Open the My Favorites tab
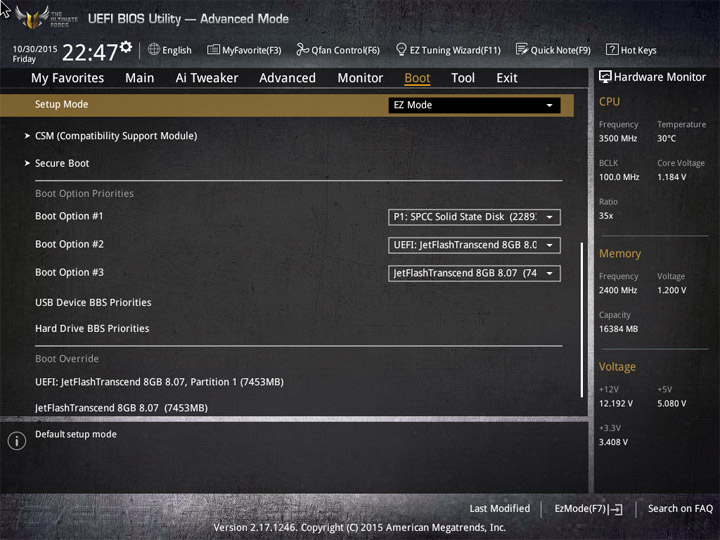 (68, 78)
